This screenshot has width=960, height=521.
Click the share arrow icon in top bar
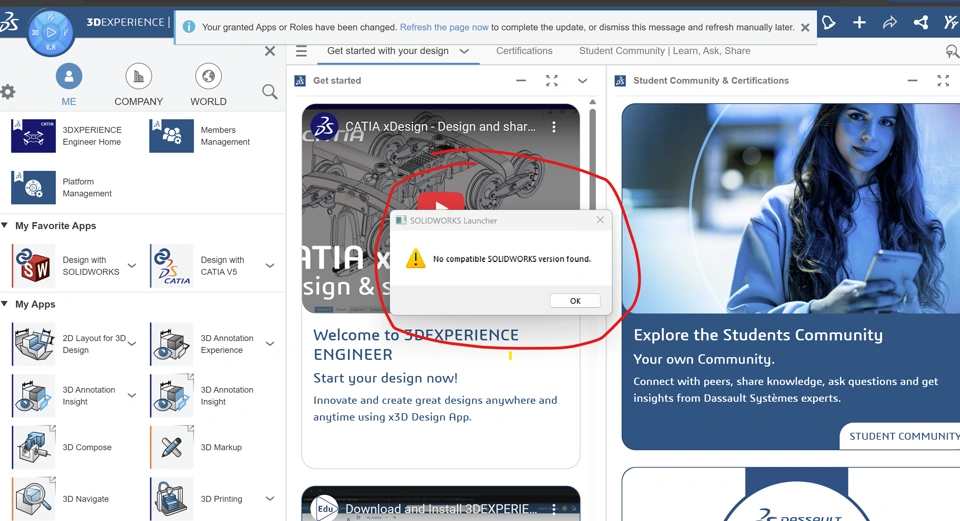[890, 23]
